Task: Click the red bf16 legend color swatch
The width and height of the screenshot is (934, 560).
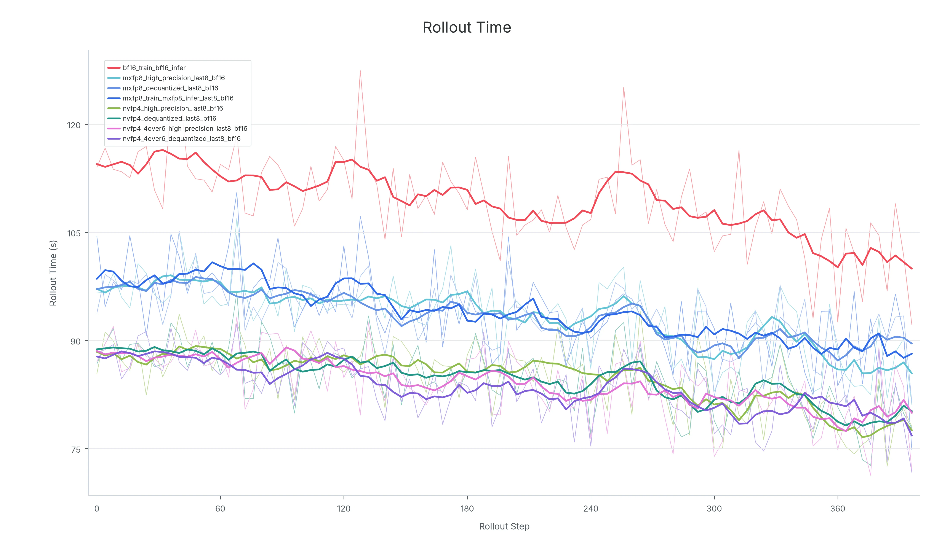Action: [114, 68]
